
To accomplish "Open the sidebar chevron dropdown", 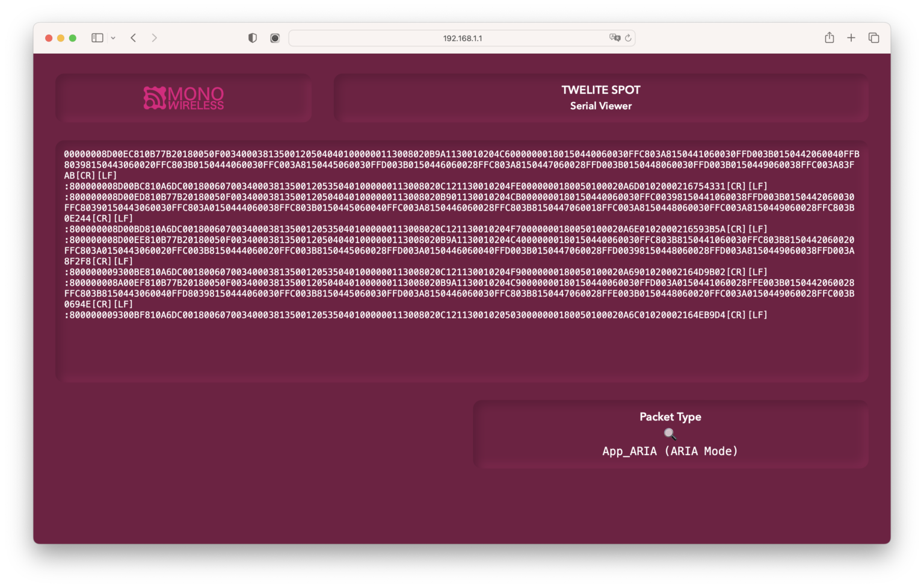I will [112, 37].
